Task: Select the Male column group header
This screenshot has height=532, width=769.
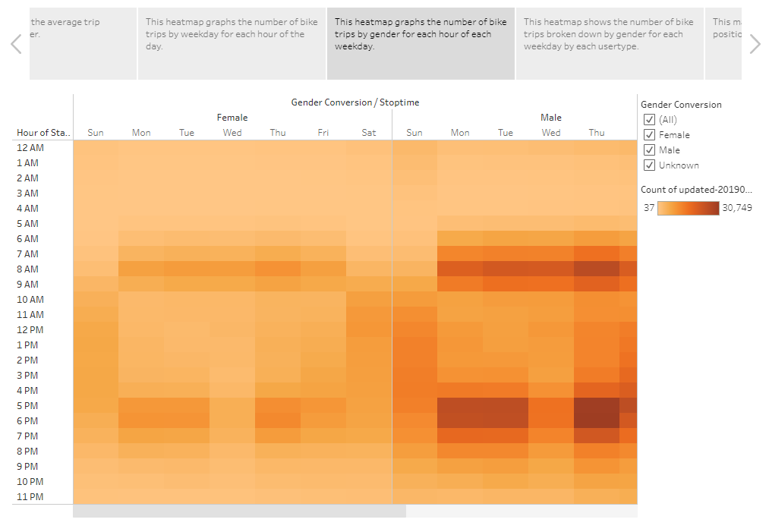Action: tap(551, 118)
